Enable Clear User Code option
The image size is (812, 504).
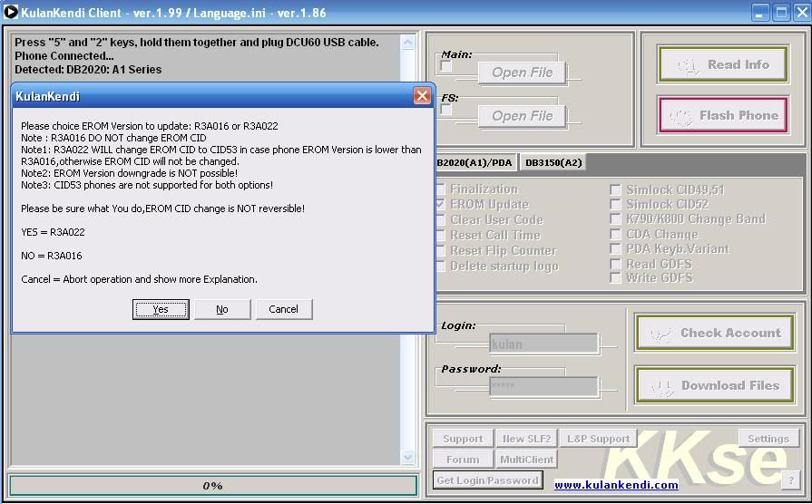(x=441, y=219)
